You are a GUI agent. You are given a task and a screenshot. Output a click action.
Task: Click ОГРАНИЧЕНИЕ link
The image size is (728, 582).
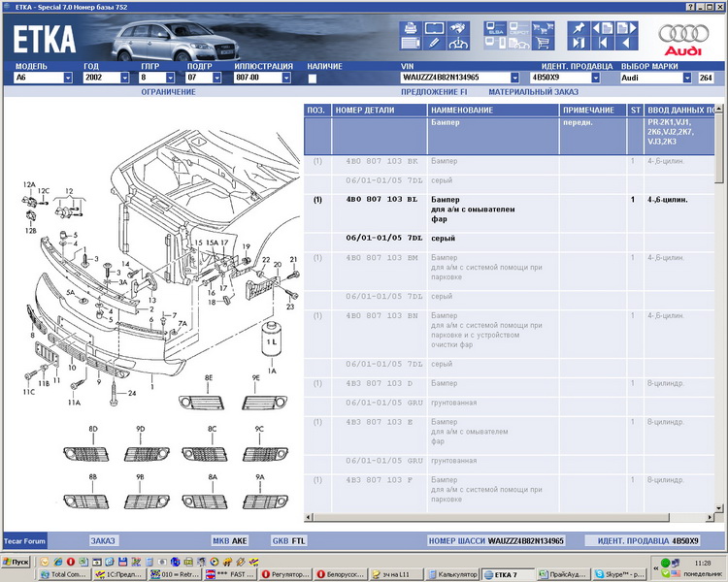click(x=168, y=92)
